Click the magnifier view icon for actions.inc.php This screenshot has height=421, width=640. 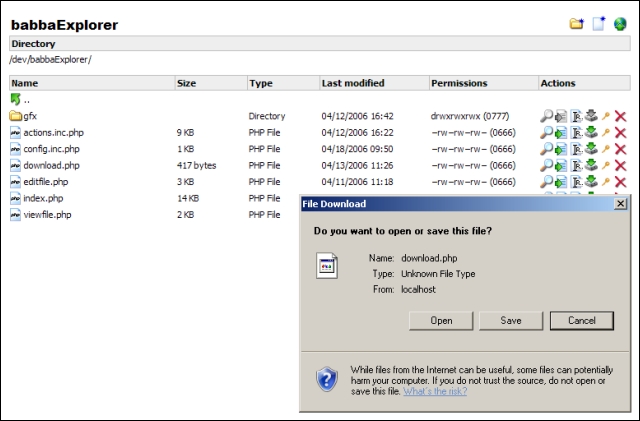(x=546, y=133)
